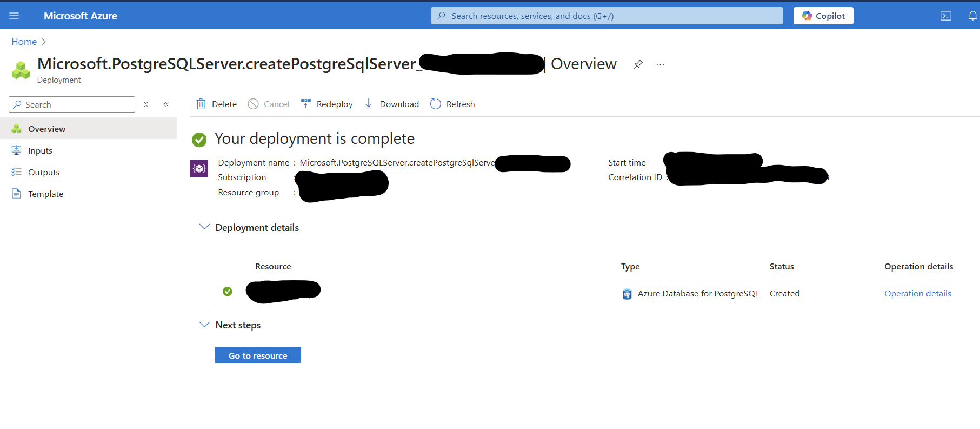Viewport: 980px width, 429px height.
Task: Click the Delete toolbar label
Action: click(224, 104)
